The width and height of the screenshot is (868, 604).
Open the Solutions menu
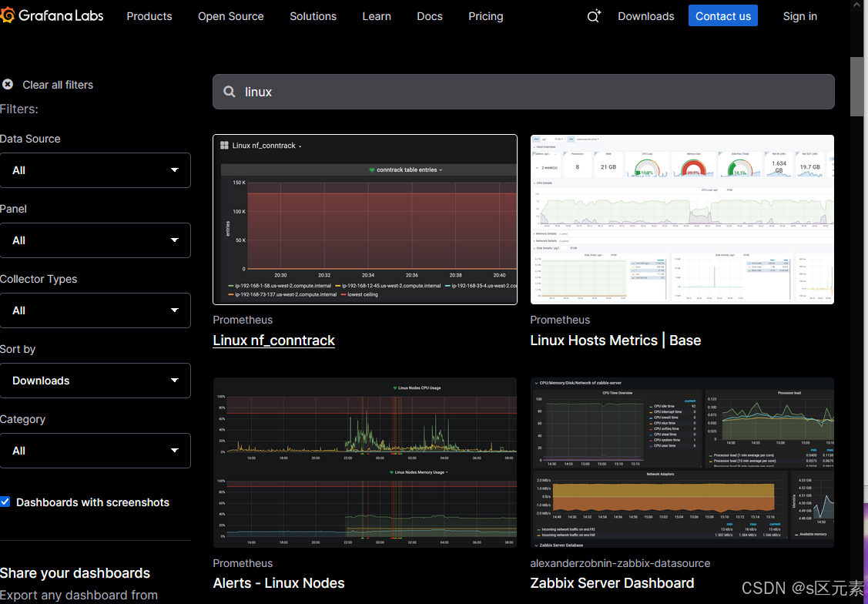(x=313, y=17)
